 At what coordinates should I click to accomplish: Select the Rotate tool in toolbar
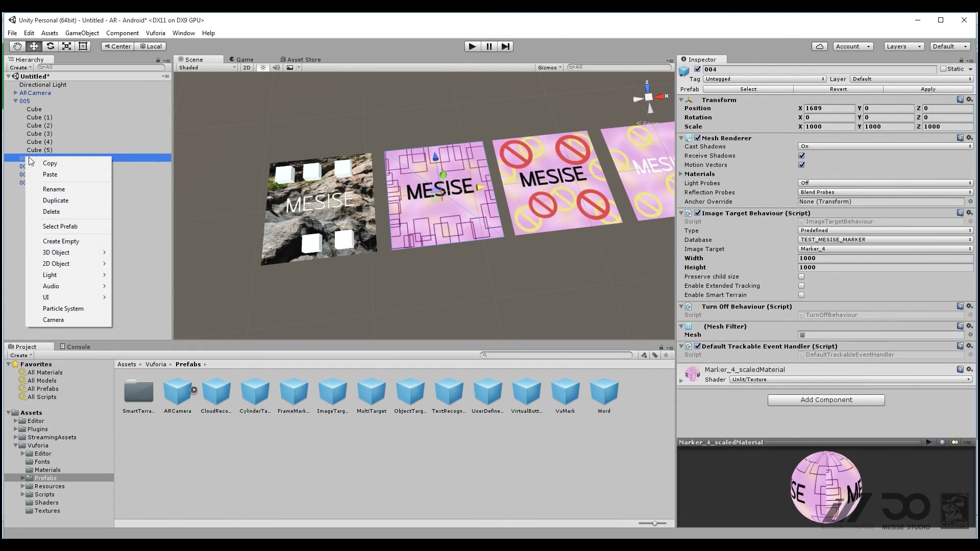pyautogui.click(x=50, y=46)
